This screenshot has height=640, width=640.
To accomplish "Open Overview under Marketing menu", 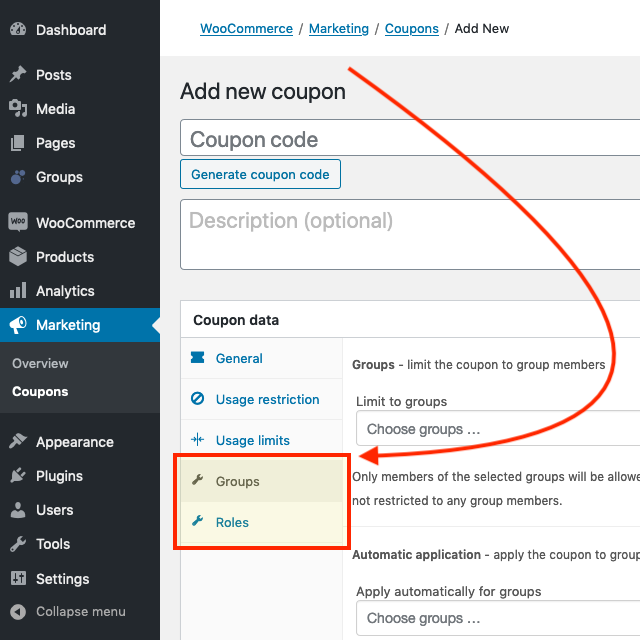I will pyautogui.click(x=40, y=363).
